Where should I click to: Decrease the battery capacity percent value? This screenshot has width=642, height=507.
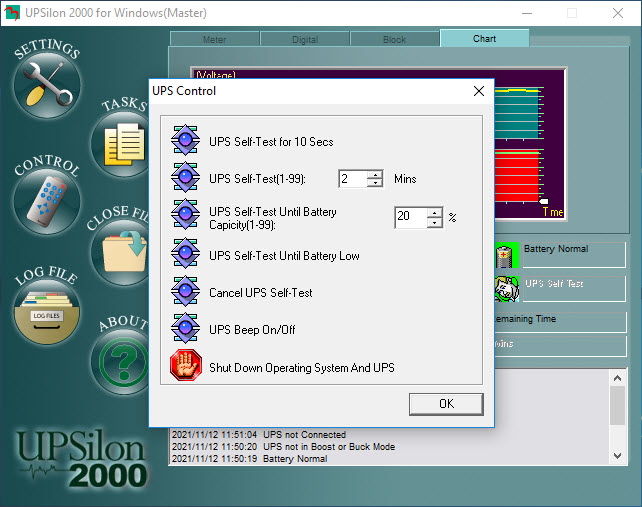coord(434,222)
